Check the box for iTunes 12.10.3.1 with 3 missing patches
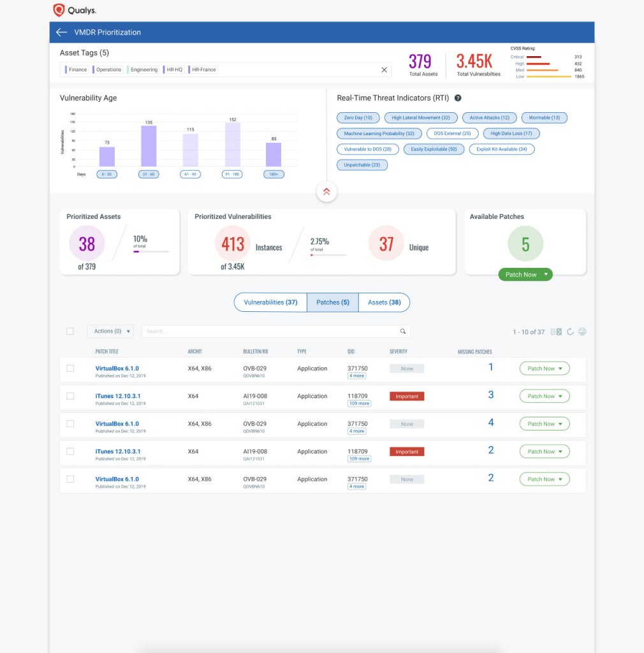Screen dimensions: 644x653 (x=70, y=396)
